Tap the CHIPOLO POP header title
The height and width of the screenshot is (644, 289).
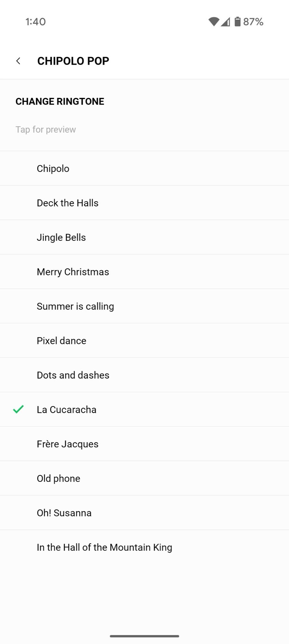click(73, 61)
